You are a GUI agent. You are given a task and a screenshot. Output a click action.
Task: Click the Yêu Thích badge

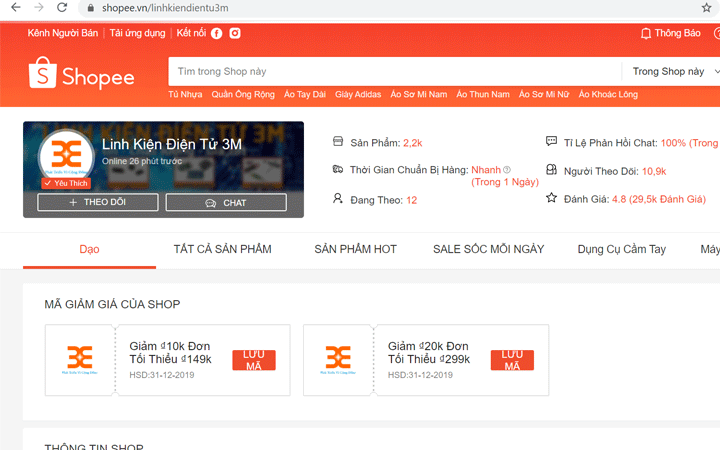point(66,183)
